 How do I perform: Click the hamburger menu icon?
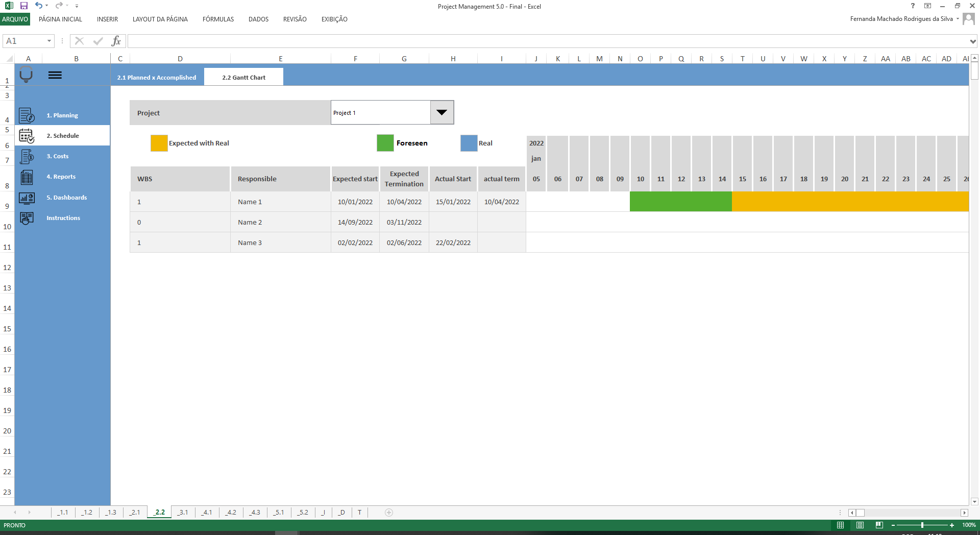55,75
